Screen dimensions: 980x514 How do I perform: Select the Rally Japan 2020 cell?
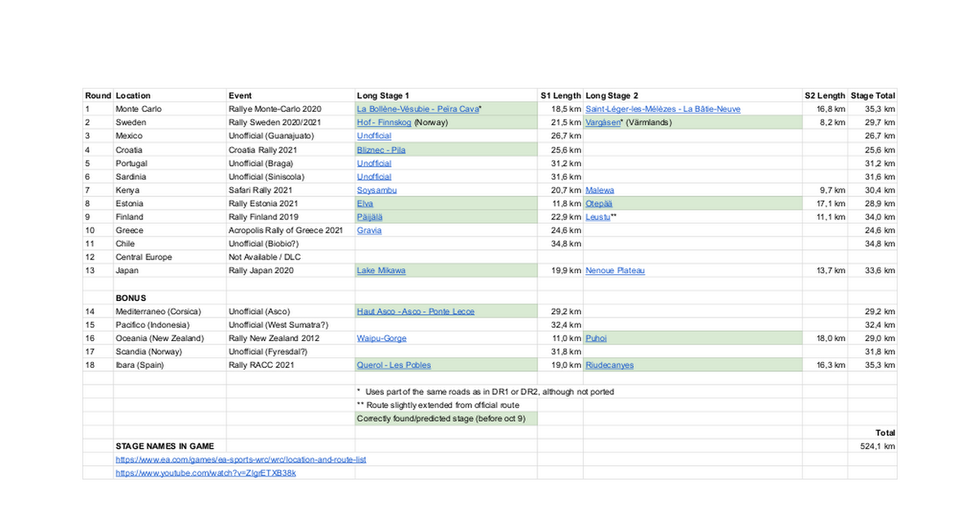coord(291,271)
